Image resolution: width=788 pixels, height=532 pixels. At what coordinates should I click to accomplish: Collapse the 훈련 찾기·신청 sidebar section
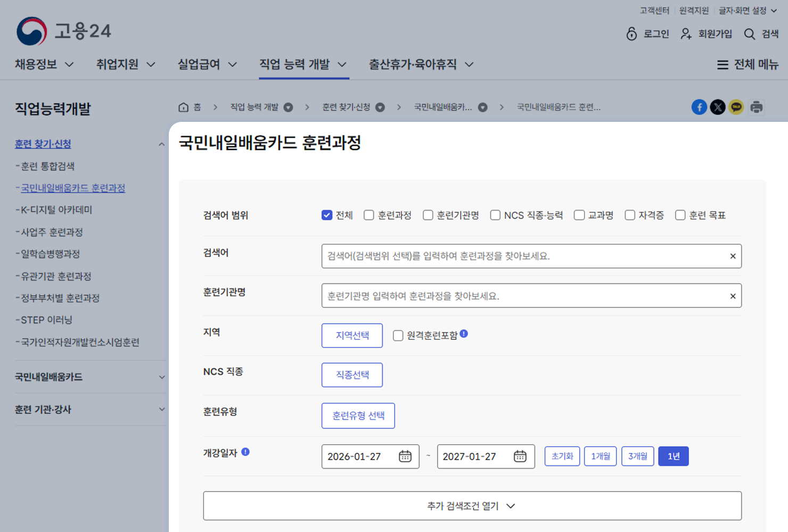coord(162,144)
